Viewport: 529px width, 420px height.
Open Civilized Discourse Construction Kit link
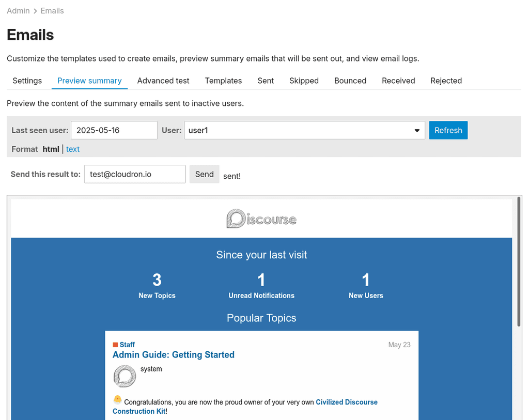(x=245, y=407)
